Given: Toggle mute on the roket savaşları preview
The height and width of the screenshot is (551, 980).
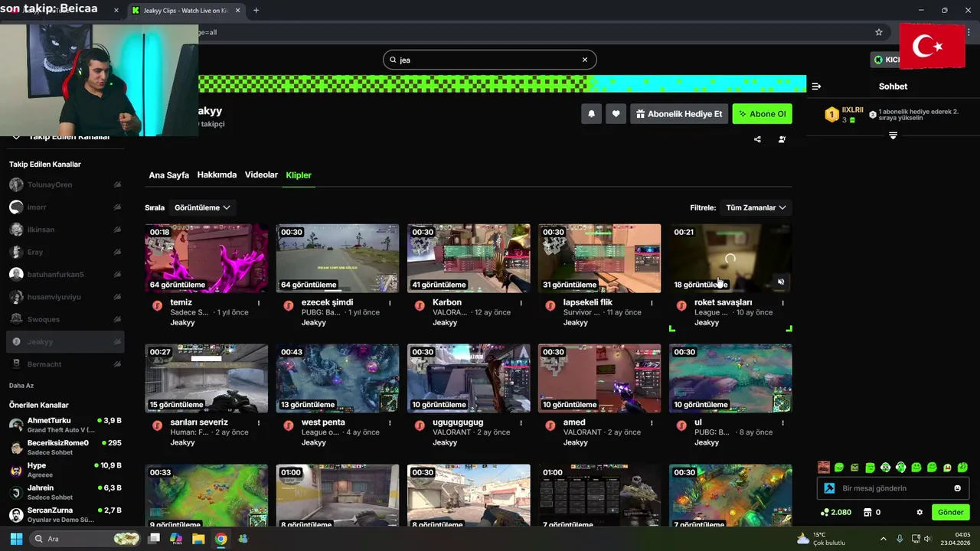Looking at the screenshot, I should [x=781, y=282].
